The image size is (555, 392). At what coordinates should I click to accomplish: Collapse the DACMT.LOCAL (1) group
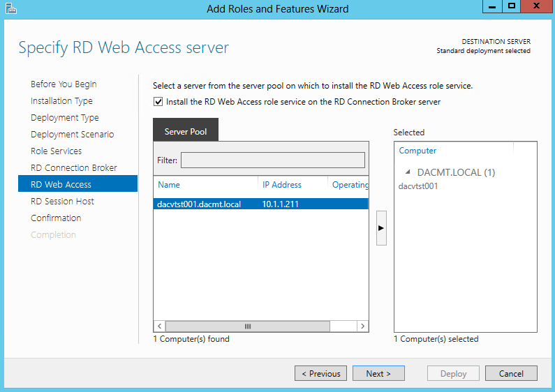408,172
